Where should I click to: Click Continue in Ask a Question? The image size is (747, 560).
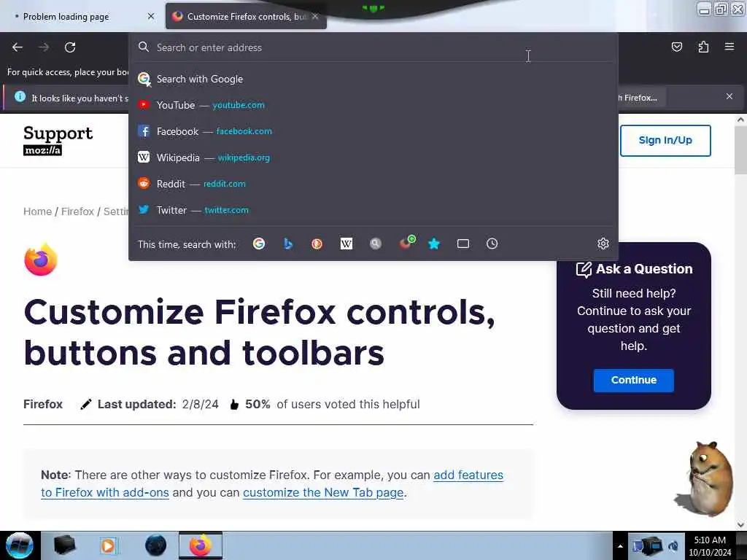[634, 380]
